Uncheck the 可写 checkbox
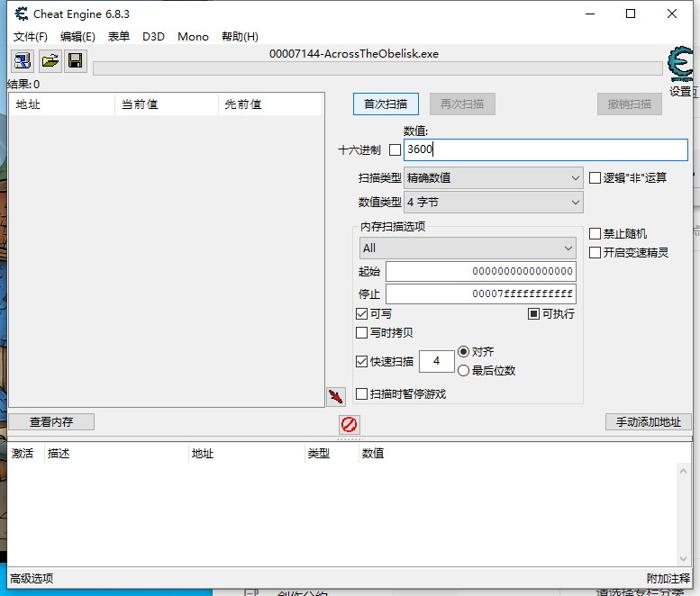 pos(361,314)
